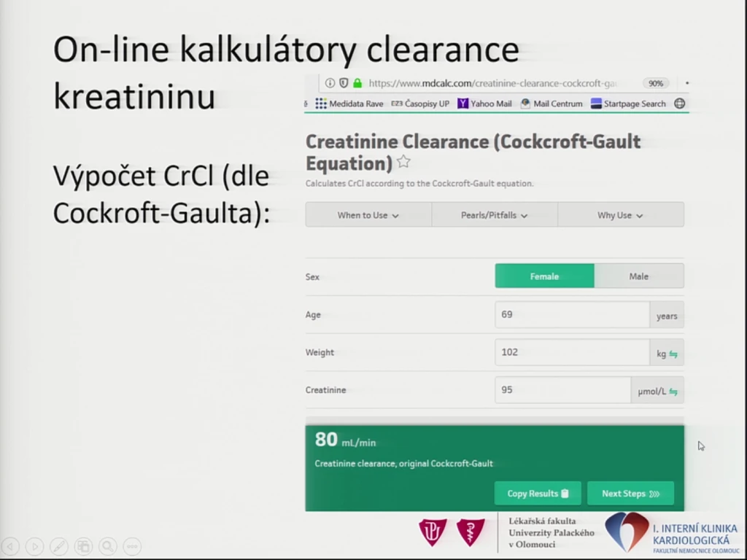The height and width of the screenshot is (560, 747).
Task: Go to next slide arrow icon
Action: pyautogui.click(x=35, y=546)
